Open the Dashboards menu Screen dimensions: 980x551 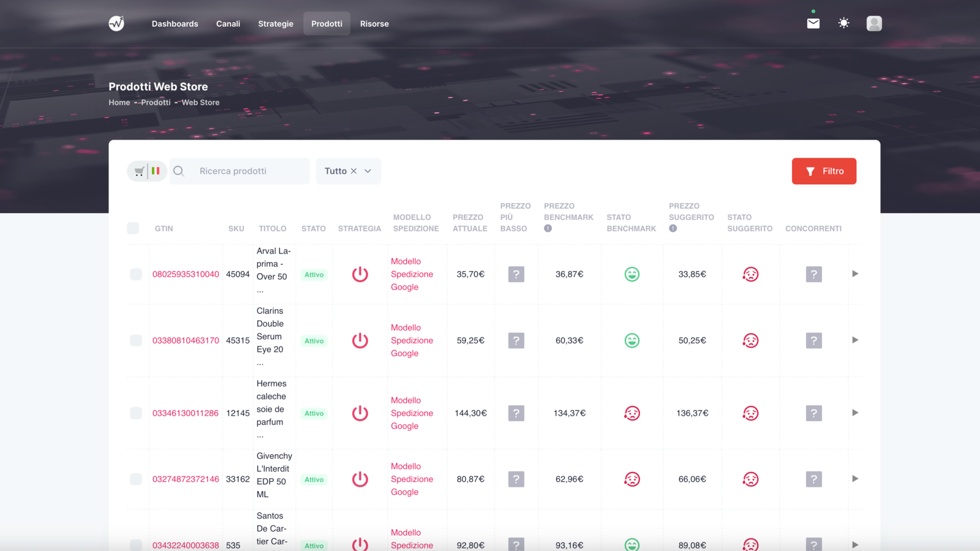175,24
